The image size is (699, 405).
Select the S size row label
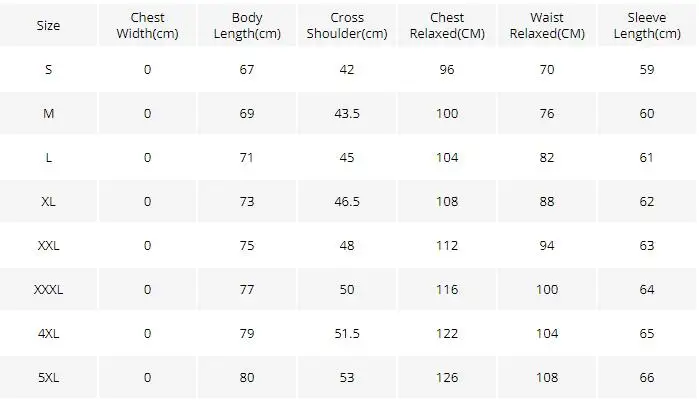pos(48,70)
